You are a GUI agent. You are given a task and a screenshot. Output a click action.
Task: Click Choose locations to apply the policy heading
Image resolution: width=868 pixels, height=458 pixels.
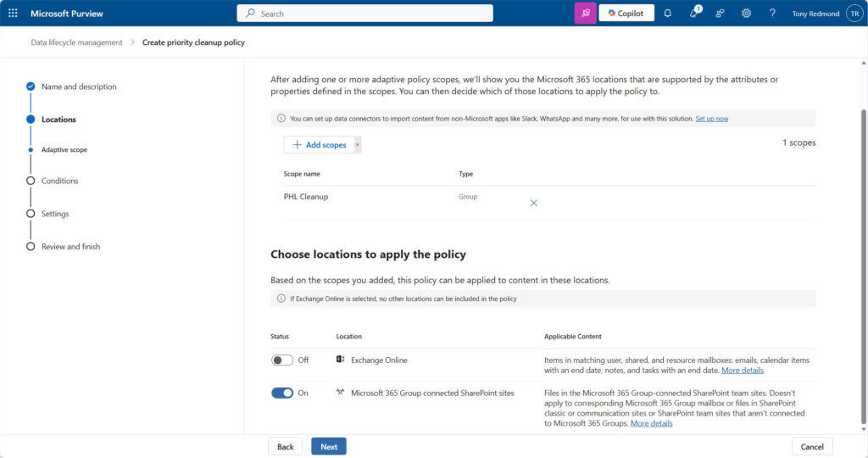pyautogui.click(x=368, y=254)
